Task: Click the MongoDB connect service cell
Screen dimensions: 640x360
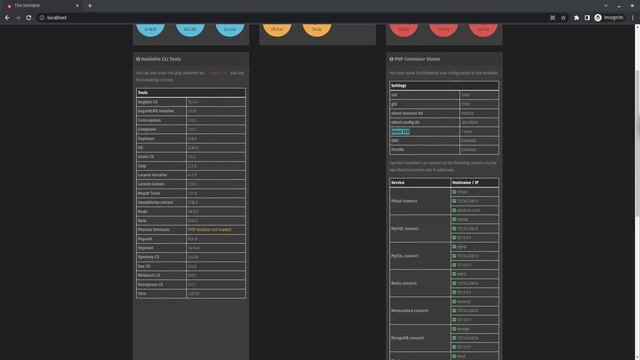Action: pyautogui.click(x=420, y=338)
